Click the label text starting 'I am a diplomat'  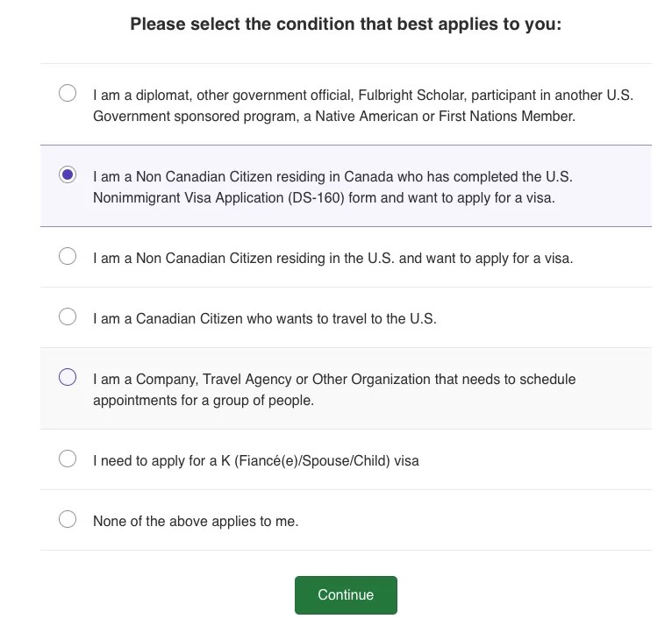pos(363,105)
